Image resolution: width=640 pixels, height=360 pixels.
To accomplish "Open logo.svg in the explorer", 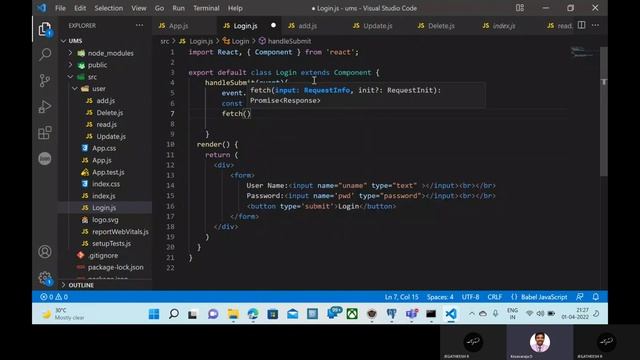I will pyautogui.click(x=105, y=220).
